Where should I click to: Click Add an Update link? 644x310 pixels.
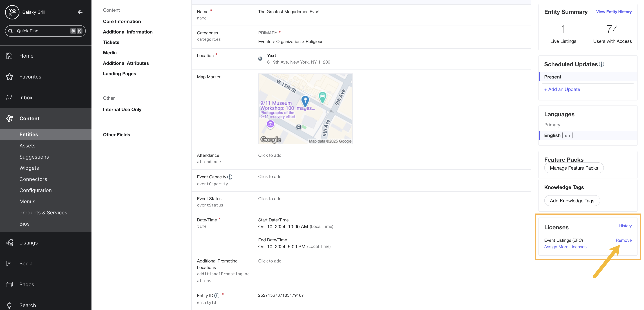tap(562, 89)
